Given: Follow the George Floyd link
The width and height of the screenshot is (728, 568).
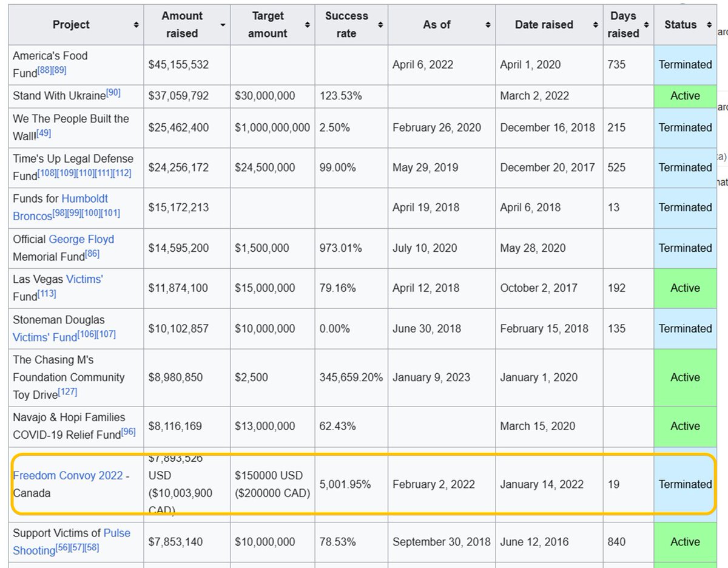Looking at the screenshot, I should coord(81,239).
